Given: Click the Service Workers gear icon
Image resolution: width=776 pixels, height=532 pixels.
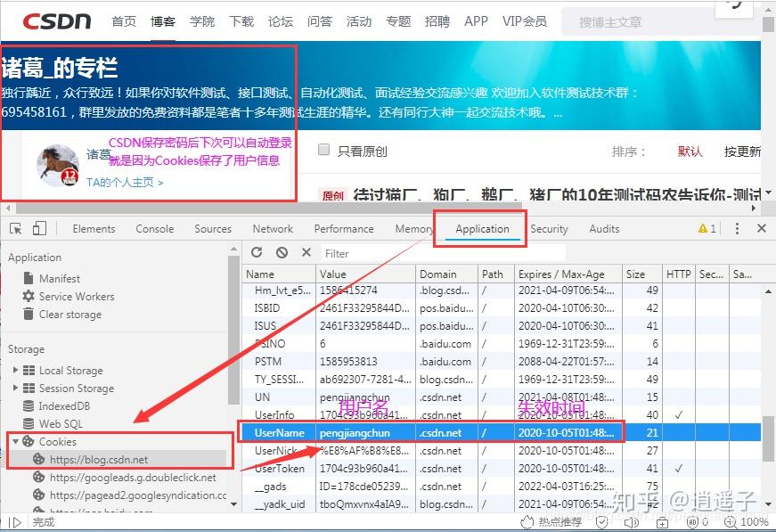Looking at the screenshot, I should click(29, 296).
